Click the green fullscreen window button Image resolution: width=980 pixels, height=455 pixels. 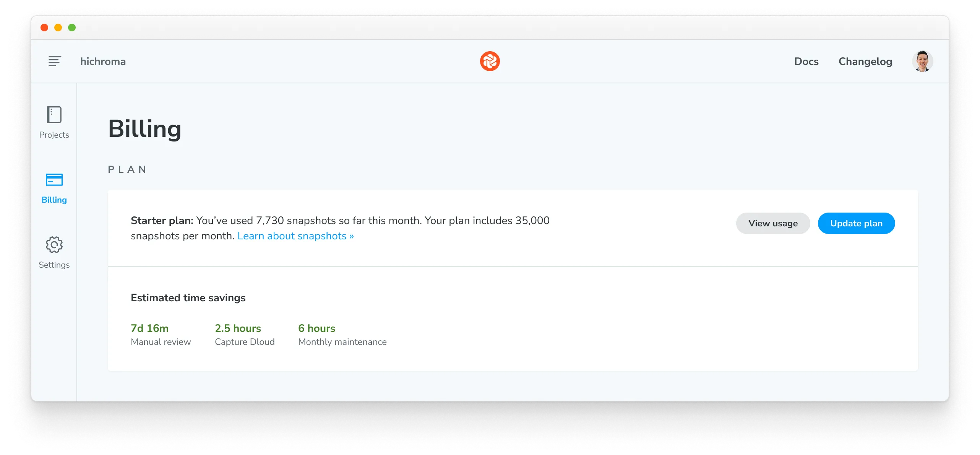coord(72,28)
